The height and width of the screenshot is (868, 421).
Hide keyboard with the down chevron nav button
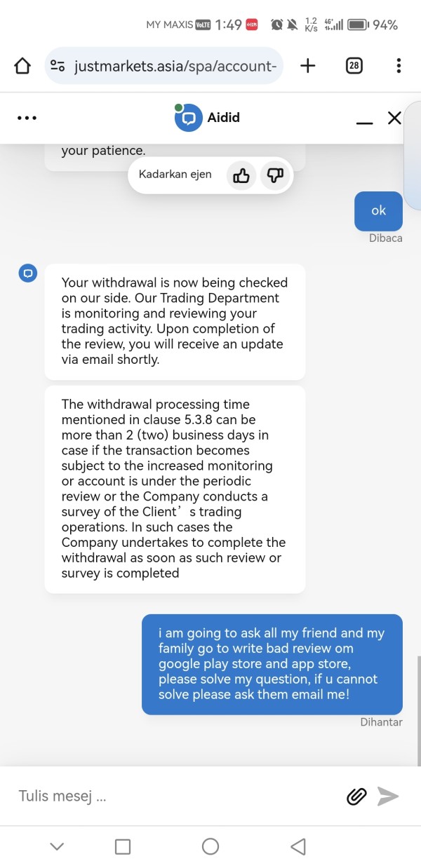(x=58, y=847)
